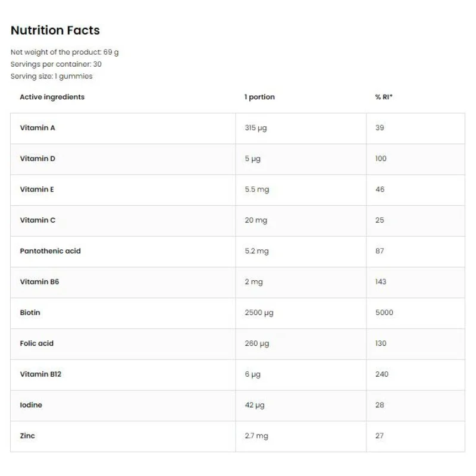Click the Zinc 2.7 mg portion value
The width and height of the screenshot is (476, 476).
256,436
